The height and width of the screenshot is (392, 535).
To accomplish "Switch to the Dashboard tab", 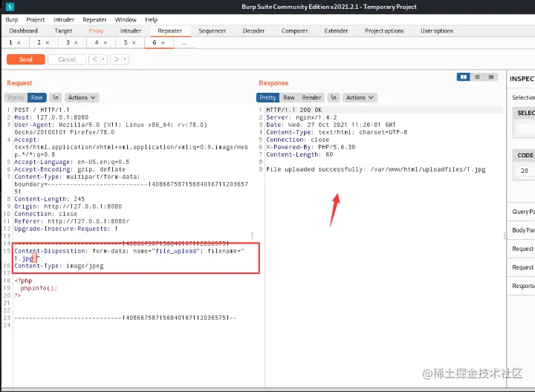I will (x=24, y=30).
